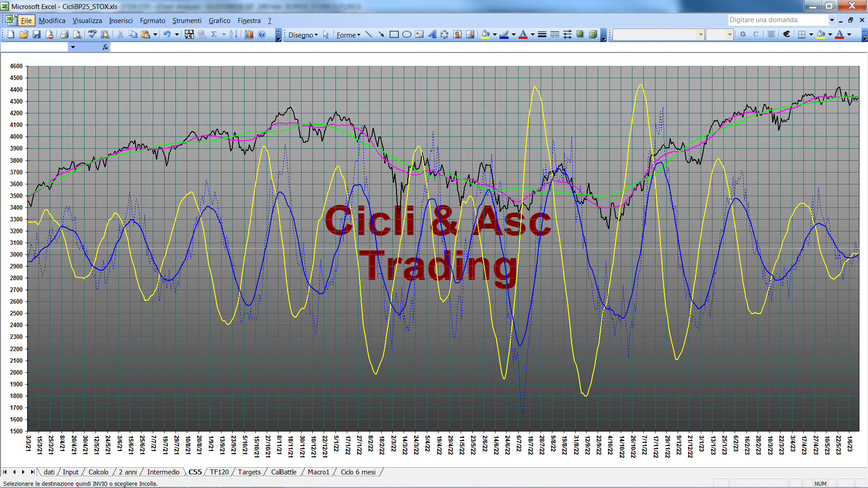Open the Disegno drop-down menu

point(303,35)
